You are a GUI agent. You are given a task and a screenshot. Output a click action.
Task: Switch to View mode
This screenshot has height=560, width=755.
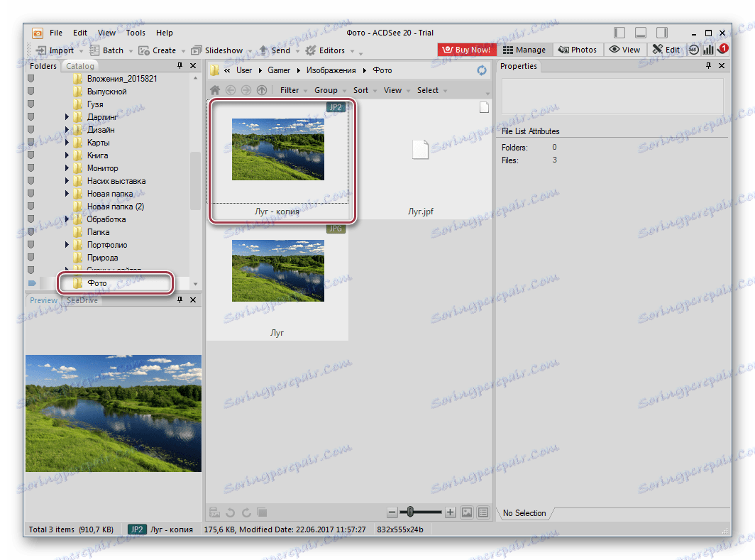[624, 50]
